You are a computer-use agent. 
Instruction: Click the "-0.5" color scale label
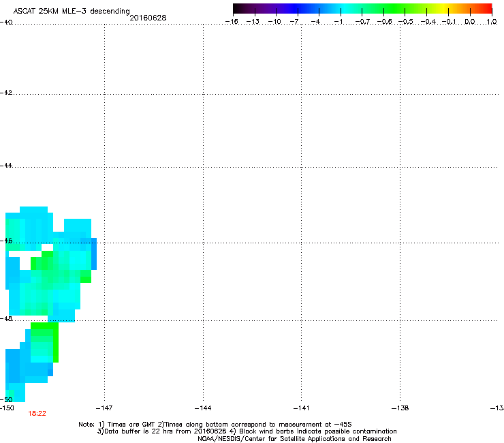tap(406, 22)
